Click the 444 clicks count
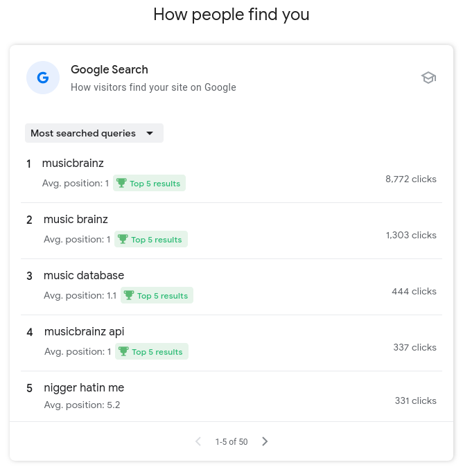 (x=414, y=291)
